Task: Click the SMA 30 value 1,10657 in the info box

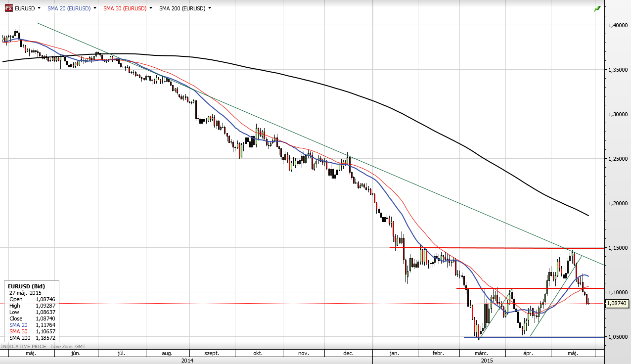Action: [45, 331]
